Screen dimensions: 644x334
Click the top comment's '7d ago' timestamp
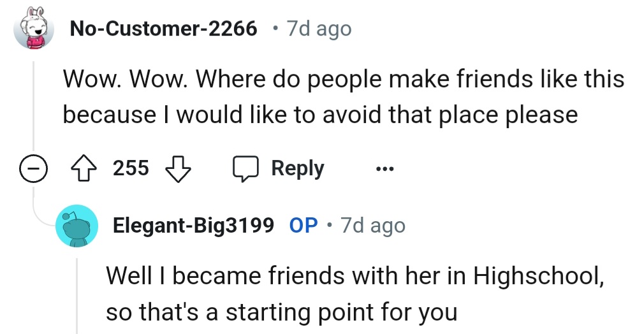coord(319,29)
